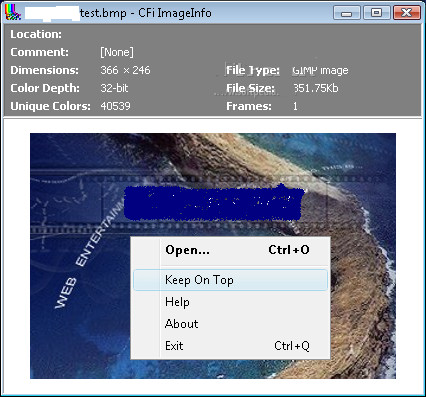The height and width of the screenshot is (397, 426).
Task: Click the Frames label
Action: pyautogui.click(x=249, y=106)
